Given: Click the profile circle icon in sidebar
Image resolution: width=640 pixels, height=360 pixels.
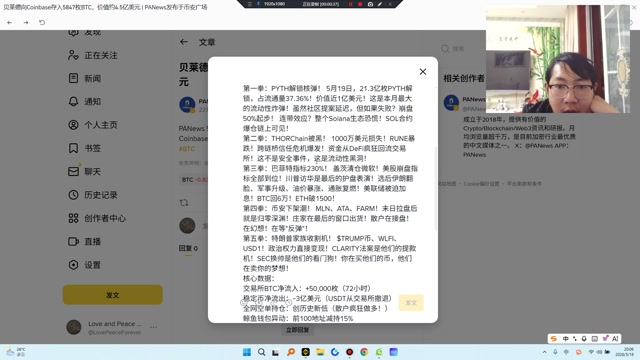Looking at the screenshot, I should [73, 124].
